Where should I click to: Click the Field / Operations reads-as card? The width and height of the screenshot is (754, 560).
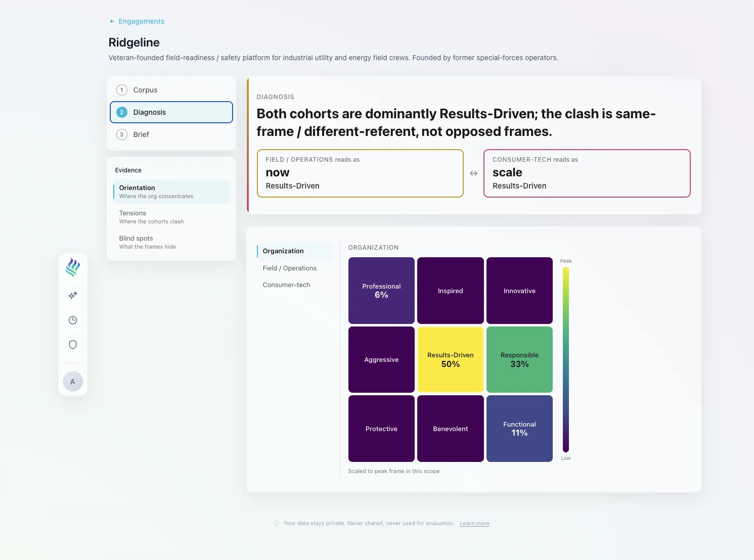pyautogui.click(x=360, y=173)
